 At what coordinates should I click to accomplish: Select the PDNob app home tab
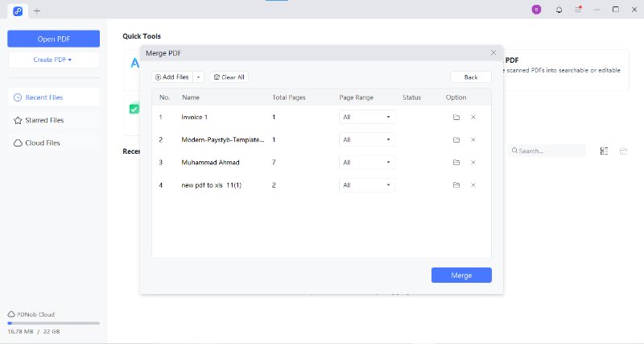(x=18, y=11)
